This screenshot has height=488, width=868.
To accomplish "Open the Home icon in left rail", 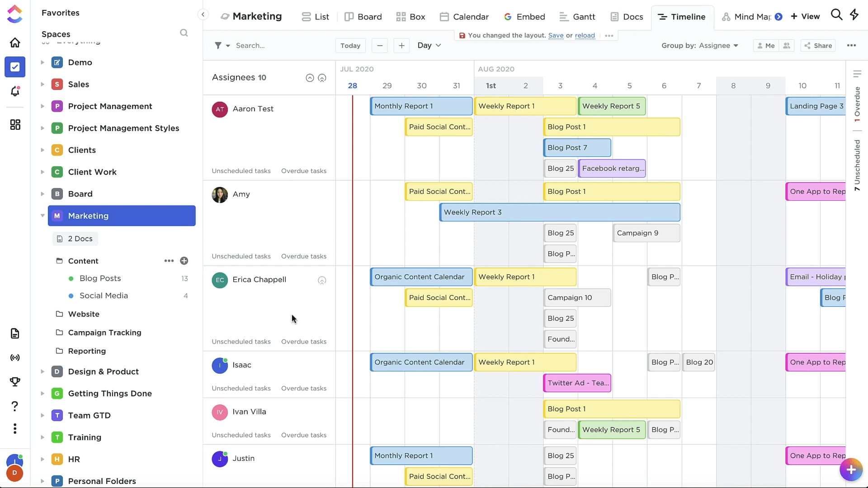I will pyautogui.click(x=15, y=42).
